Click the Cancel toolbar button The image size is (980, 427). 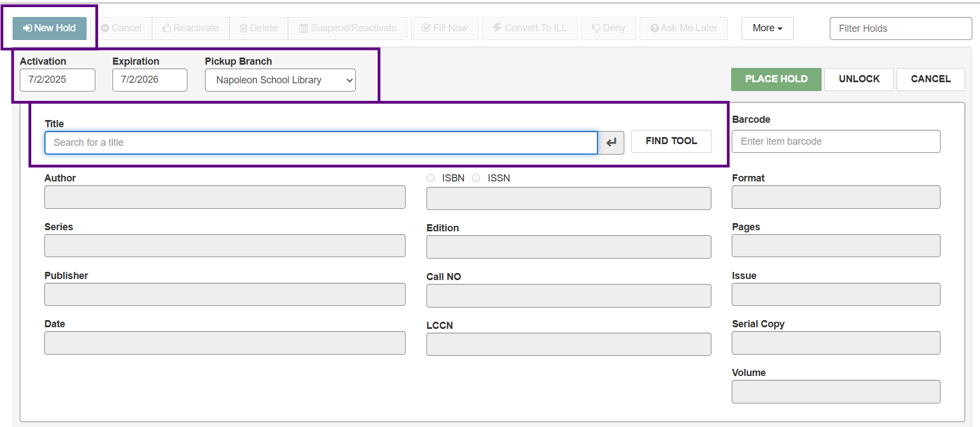[121, 28]
